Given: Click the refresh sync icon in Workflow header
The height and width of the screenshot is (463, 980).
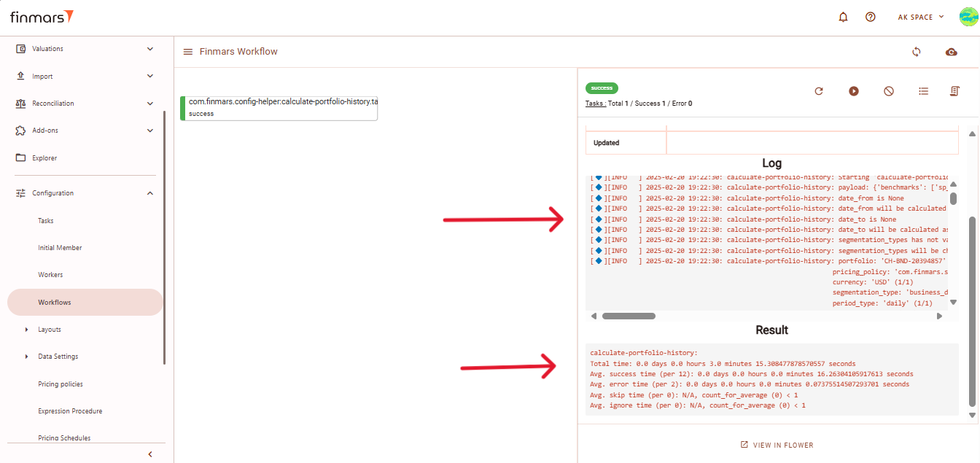Looking at the screenshot, I should 917,52.
